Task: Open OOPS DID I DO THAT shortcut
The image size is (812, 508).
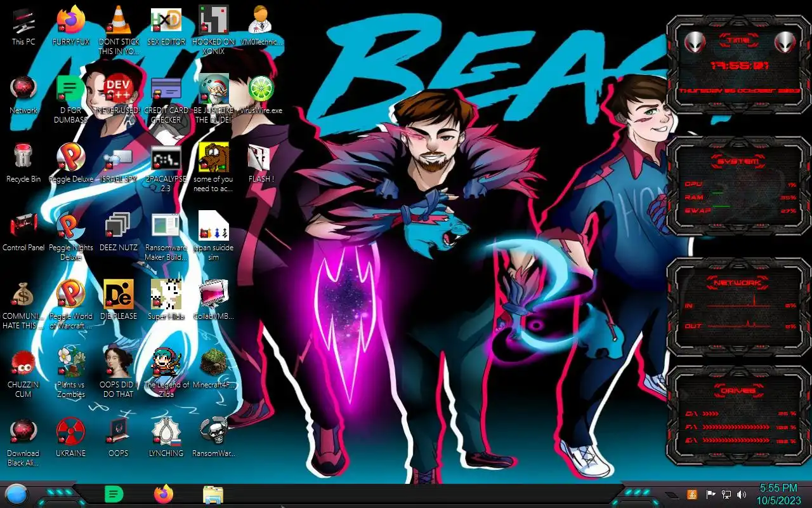Action: pyautogui.click(x=119, y=374)
